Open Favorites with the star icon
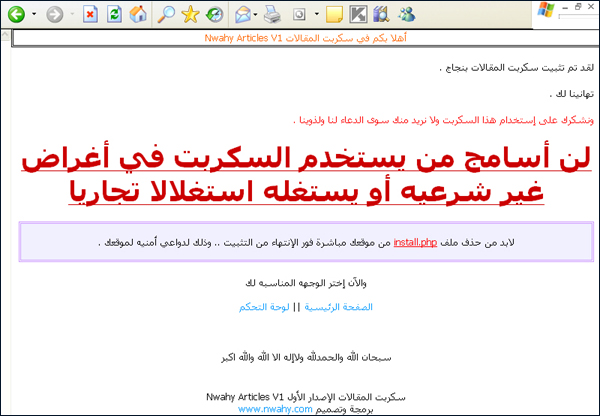 [190, 14]
